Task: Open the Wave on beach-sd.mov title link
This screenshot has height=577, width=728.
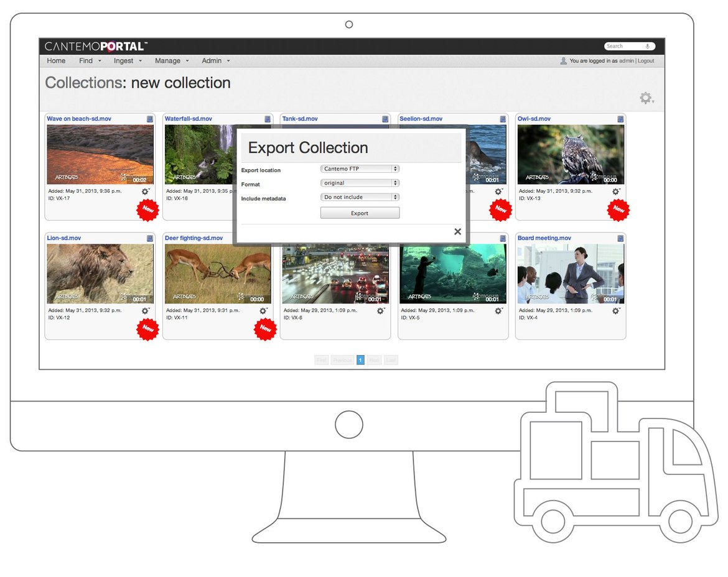Action: click(79, 119)
